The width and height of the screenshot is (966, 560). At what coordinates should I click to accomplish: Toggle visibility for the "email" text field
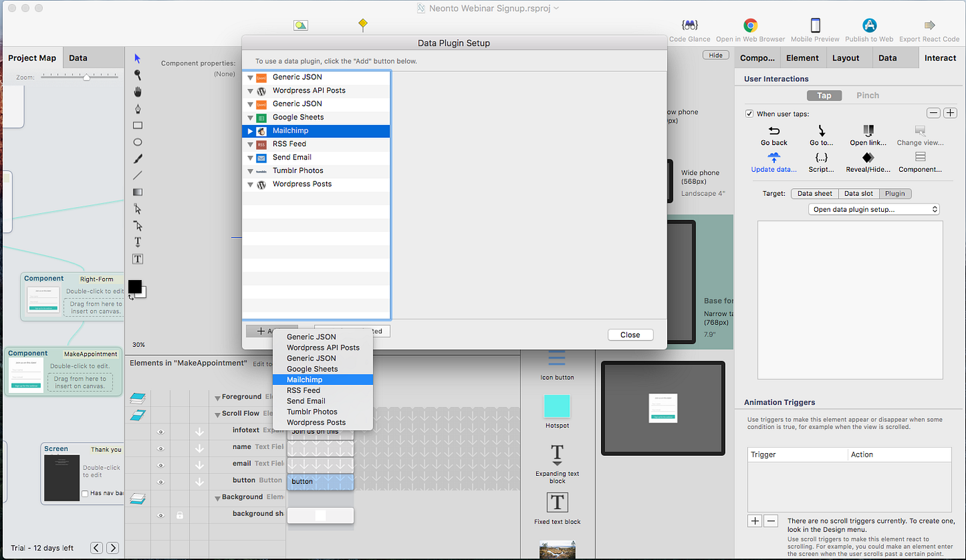(159, 463)
